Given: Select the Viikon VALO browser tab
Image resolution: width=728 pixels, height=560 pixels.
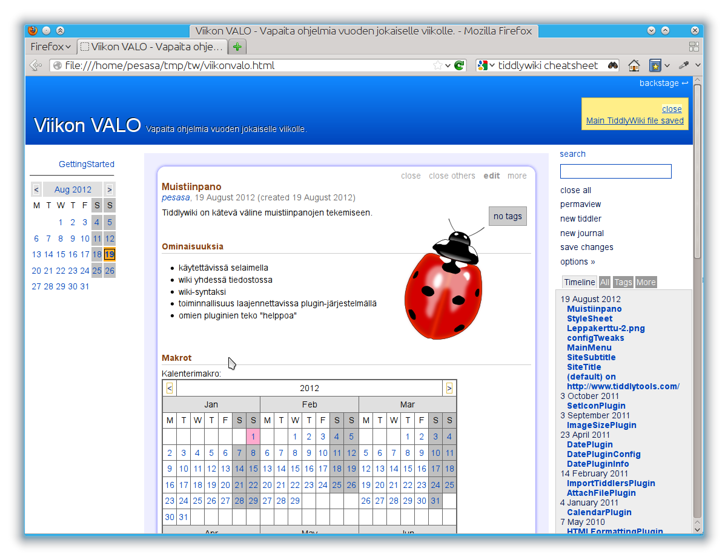Looking at the screenshot, I should point(151,47).
